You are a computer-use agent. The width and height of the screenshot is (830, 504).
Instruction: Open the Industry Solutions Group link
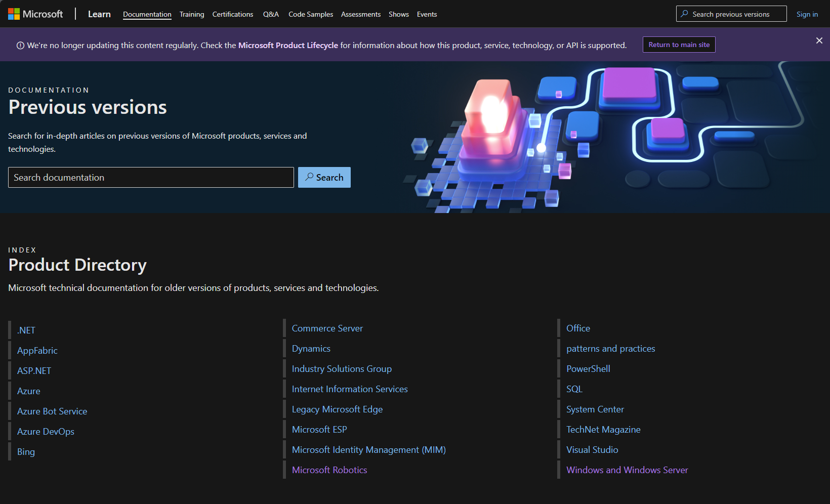(342, 369)
